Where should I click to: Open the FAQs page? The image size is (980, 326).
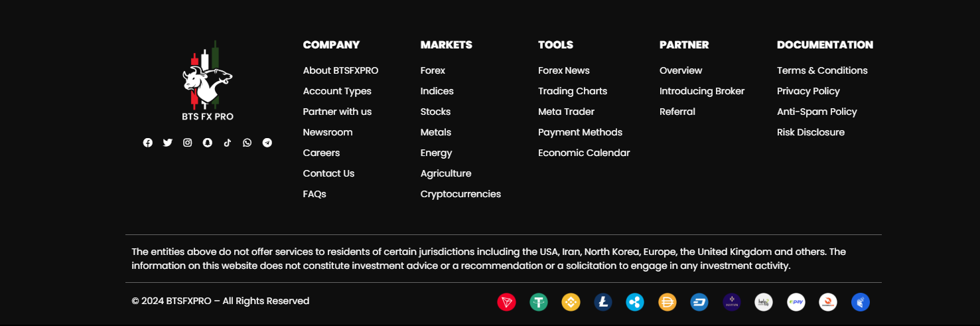[x=315, y=194]
